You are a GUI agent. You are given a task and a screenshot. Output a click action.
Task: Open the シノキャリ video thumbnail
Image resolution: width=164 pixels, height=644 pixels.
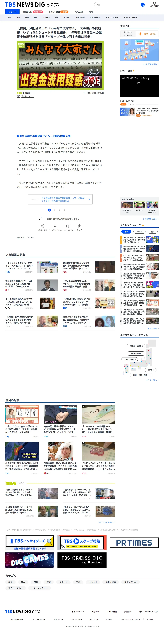coord(139,205)
